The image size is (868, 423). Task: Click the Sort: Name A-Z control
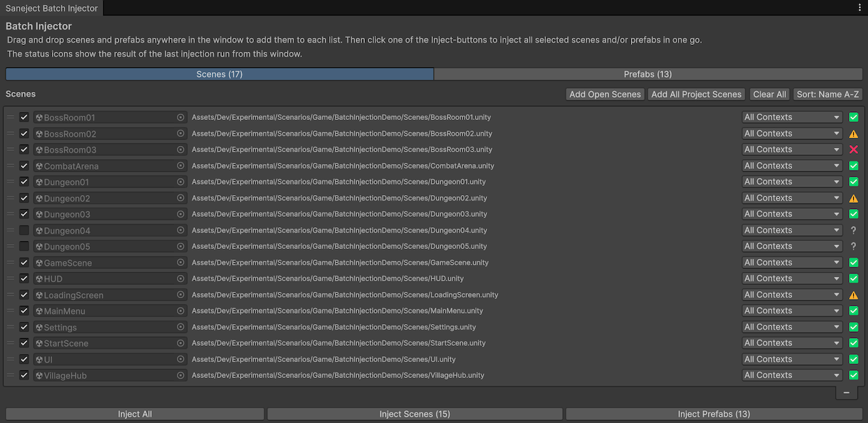tap(827, 94)
